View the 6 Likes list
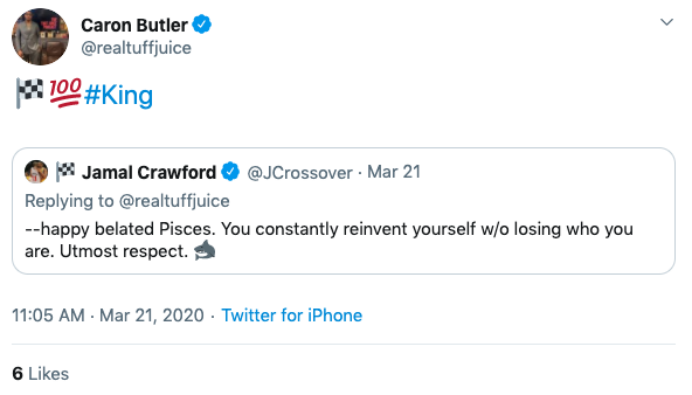This screenshot has height=395, width=692. 41,374
